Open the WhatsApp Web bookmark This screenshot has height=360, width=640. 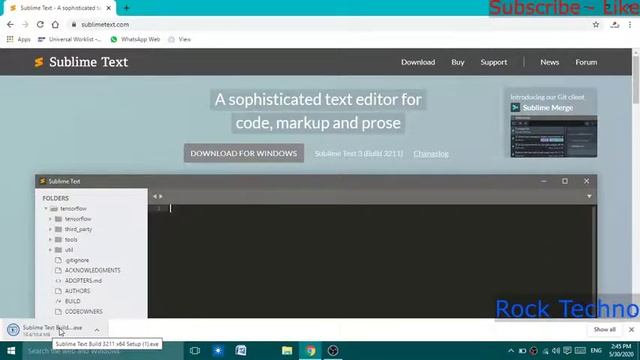135,39
